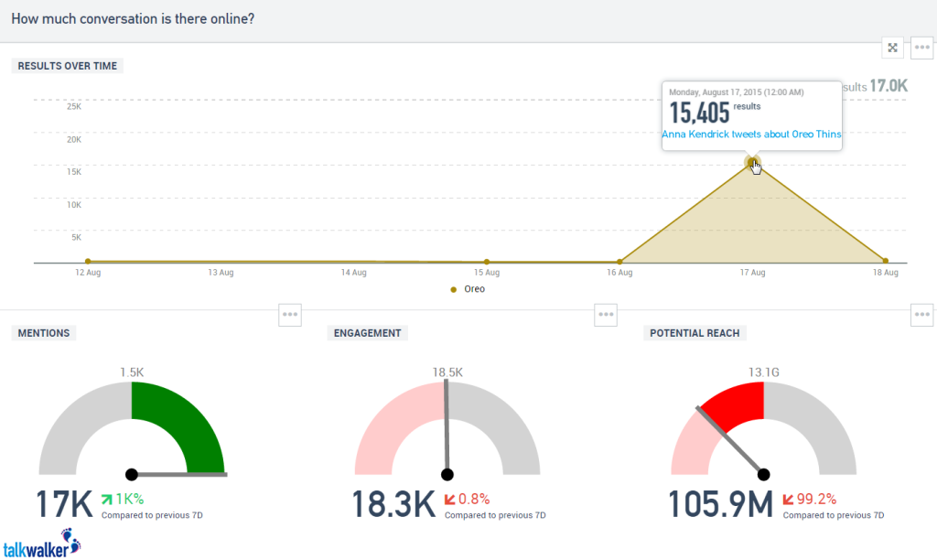Open the Anna Kendrick tweets link
The height and width of the screenshot is (560, 937).
tap(751, 135)
